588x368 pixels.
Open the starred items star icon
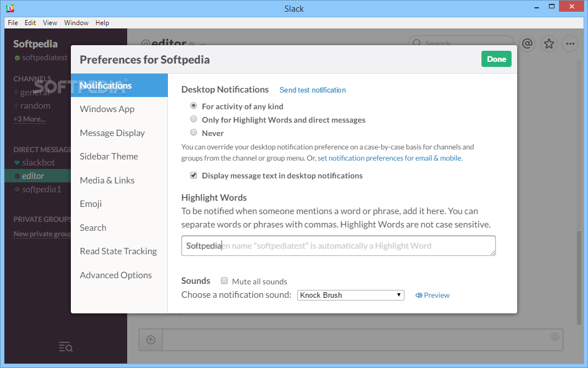point(549,44)
